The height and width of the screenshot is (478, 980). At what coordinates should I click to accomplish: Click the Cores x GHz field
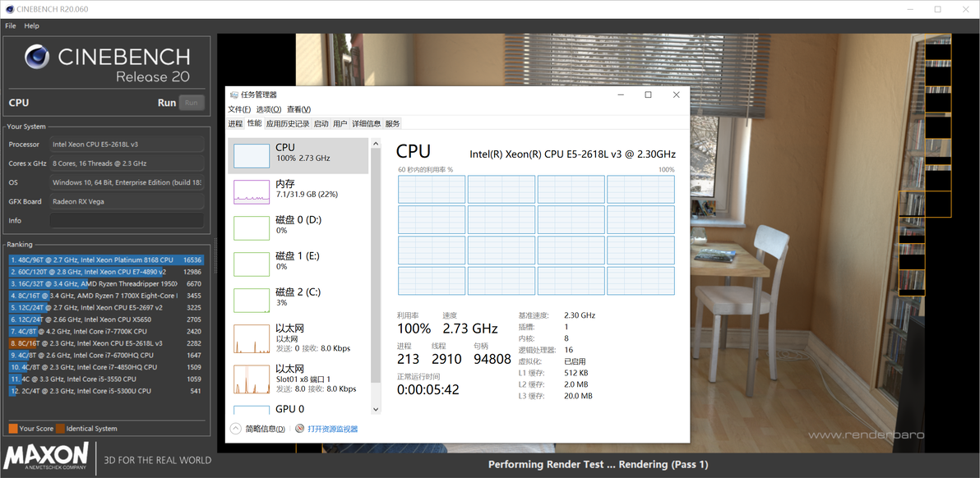127,163
